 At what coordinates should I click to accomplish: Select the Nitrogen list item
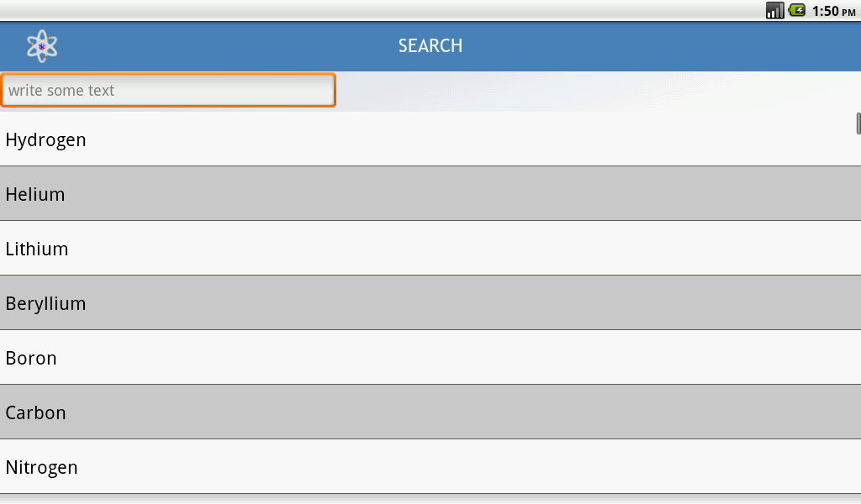[430, 467]
